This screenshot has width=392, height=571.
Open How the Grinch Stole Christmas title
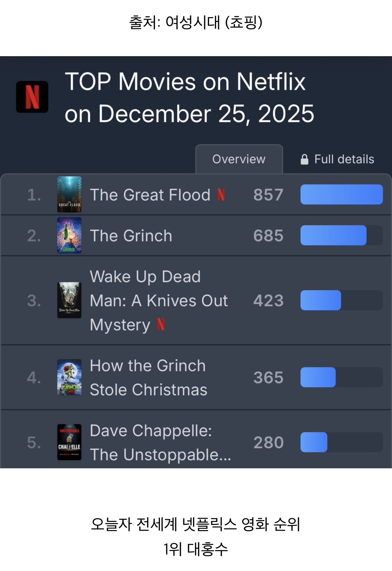(148, 378)
